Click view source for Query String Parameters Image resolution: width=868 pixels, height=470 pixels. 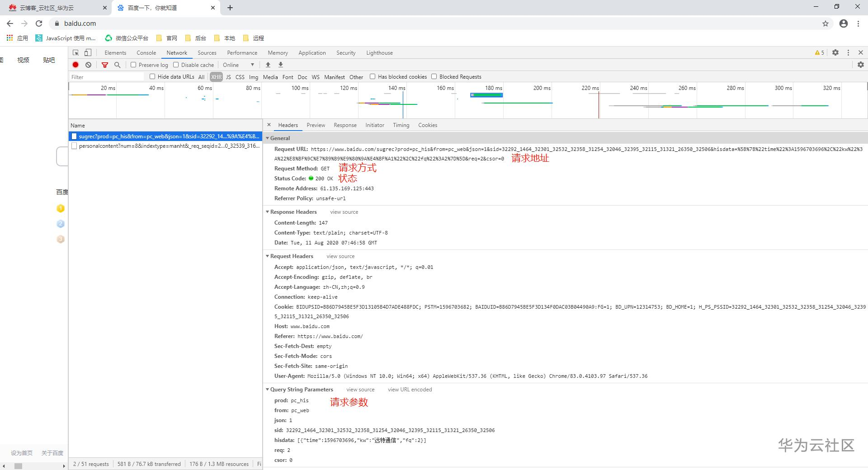click(360, 389)
